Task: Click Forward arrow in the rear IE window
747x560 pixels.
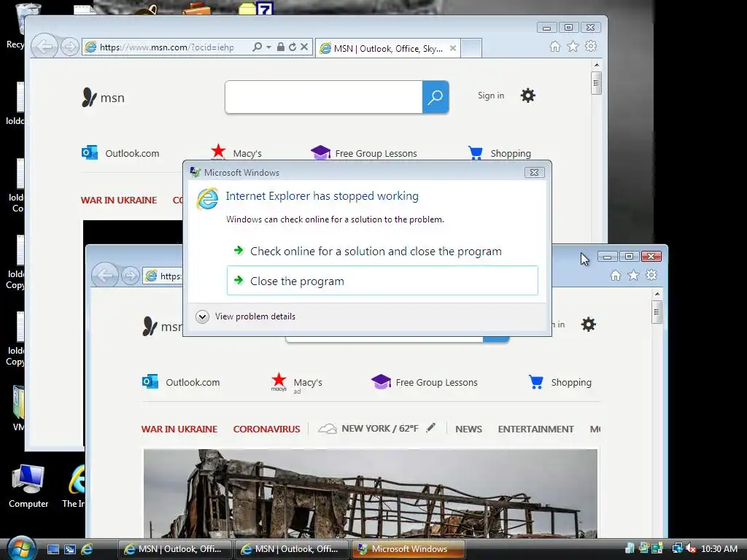Action: pos(69,47)
